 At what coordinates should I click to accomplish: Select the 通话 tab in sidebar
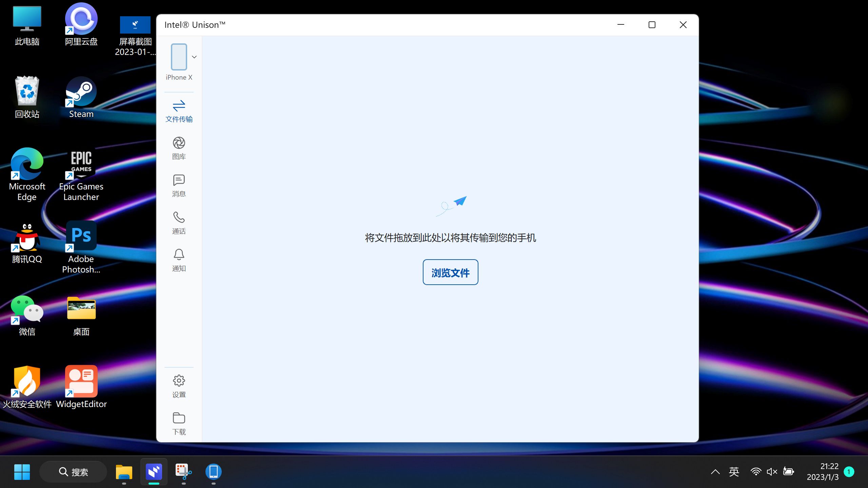[x=178, y=223]
